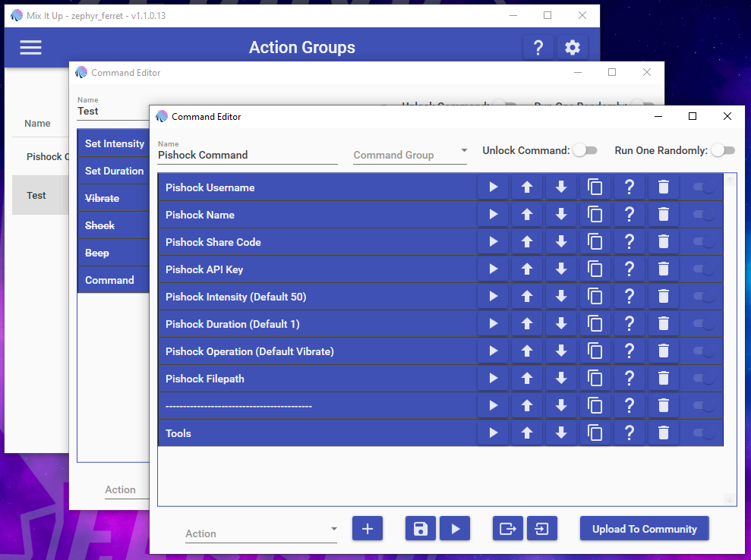Move Pishock Name action up
Viewport: 751px width, 560px height.
click(x=527, y=215)
